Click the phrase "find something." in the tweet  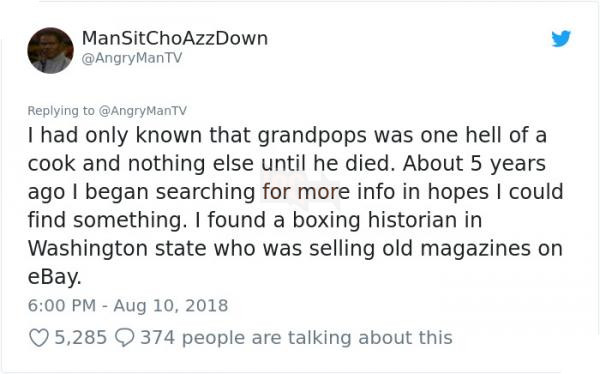click(x=108, y=220)
